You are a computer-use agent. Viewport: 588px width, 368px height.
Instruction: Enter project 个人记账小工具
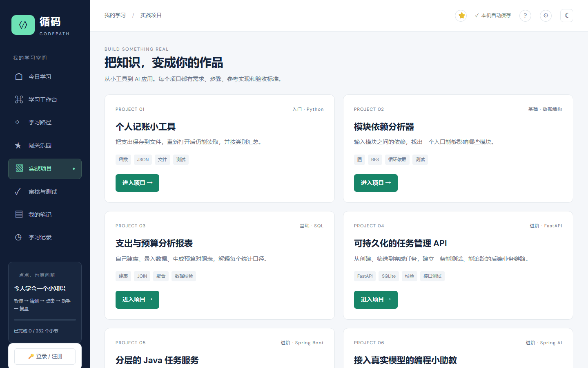tap(137, 183)
